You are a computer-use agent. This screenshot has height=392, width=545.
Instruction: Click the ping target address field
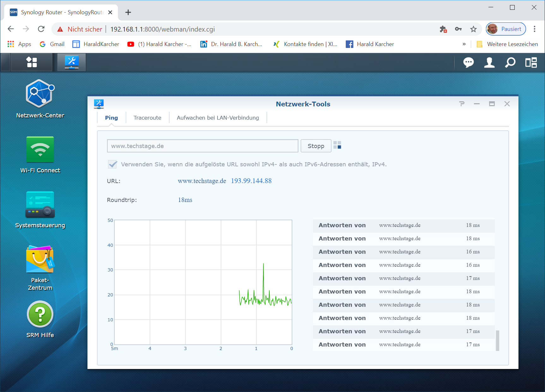click(x=202, y=146)
